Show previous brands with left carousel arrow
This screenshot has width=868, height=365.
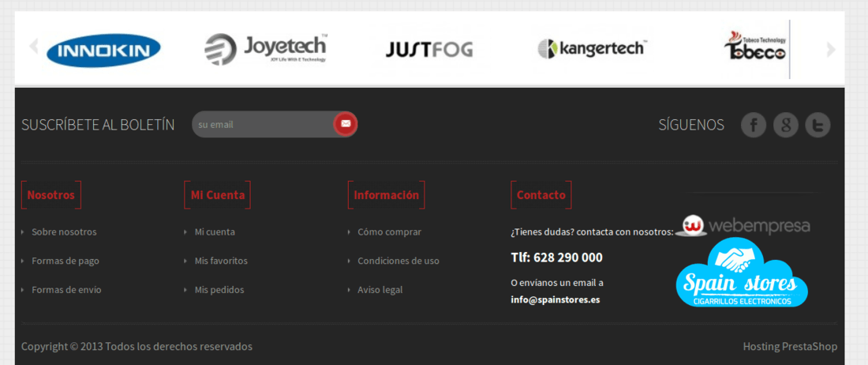(x=34, y=47)
